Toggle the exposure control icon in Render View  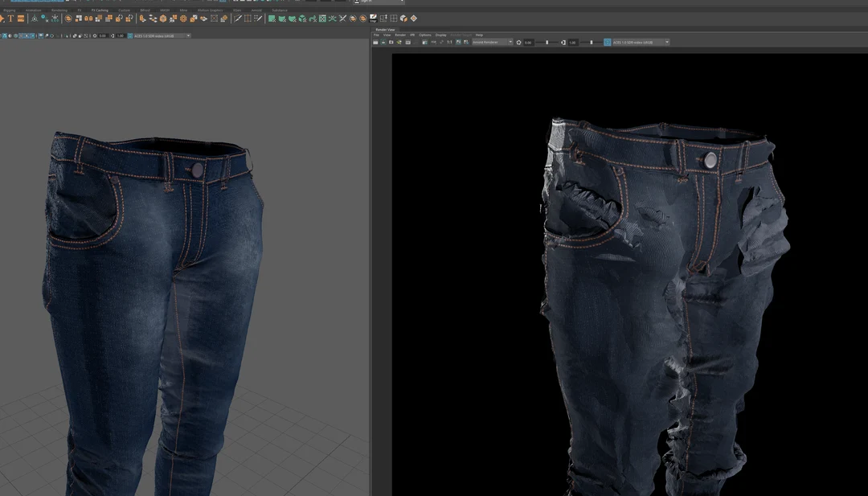coord(518,42)
